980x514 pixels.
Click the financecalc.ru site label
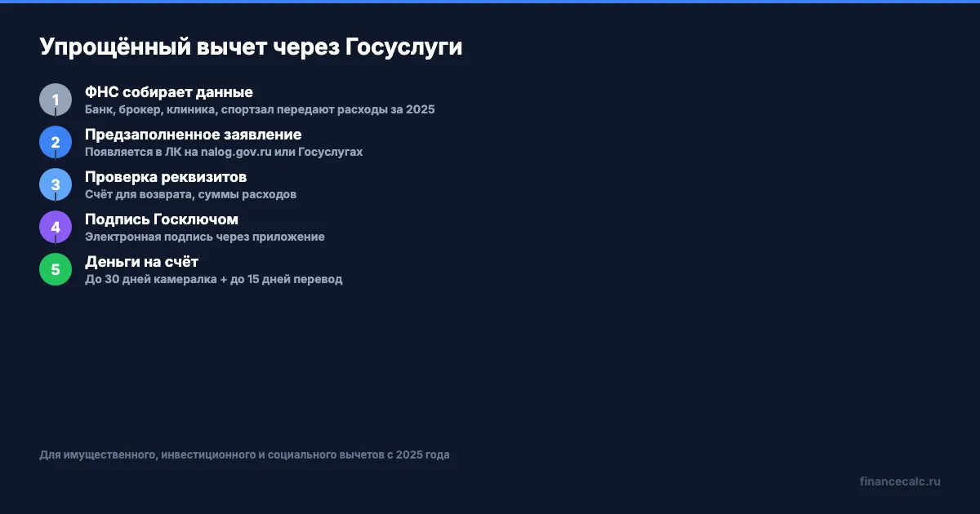pyautogui.click(x=900, y=481)
